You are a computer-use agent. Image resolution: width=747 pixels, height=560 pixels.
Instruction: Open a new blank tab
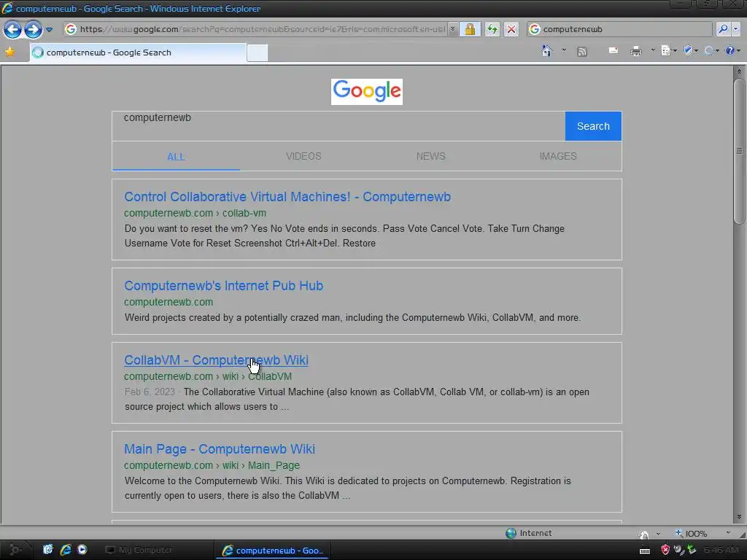pyautogui.click(x=258, y=52)
